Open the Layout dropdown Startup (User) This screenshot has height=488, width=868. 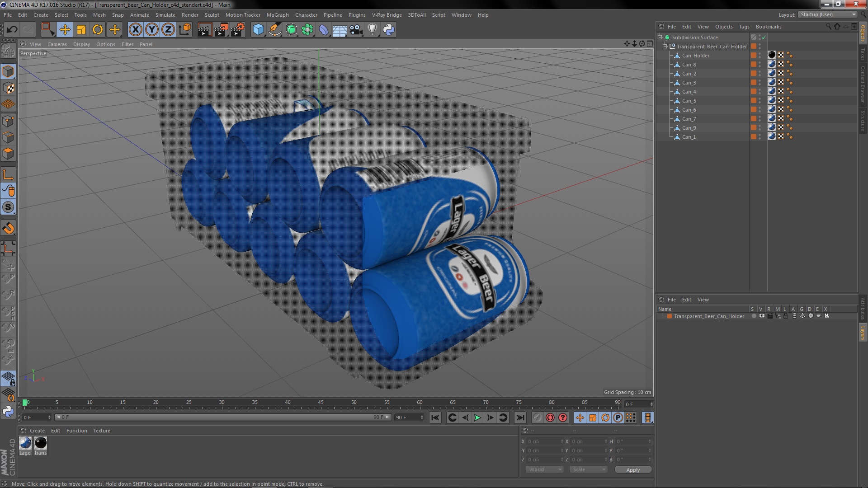click(x=828, y=15)
